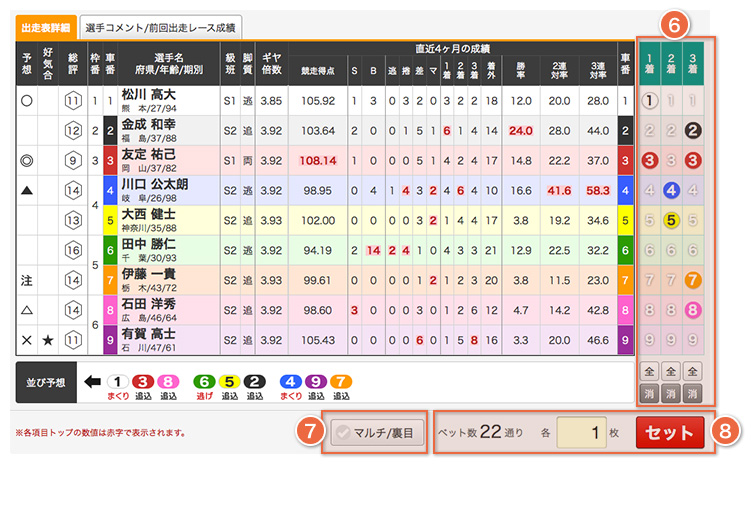The height and width of the screenshot is (530, 754).
Task: Select number 1 in 2着 column
Action: click(x=671, y=101)
